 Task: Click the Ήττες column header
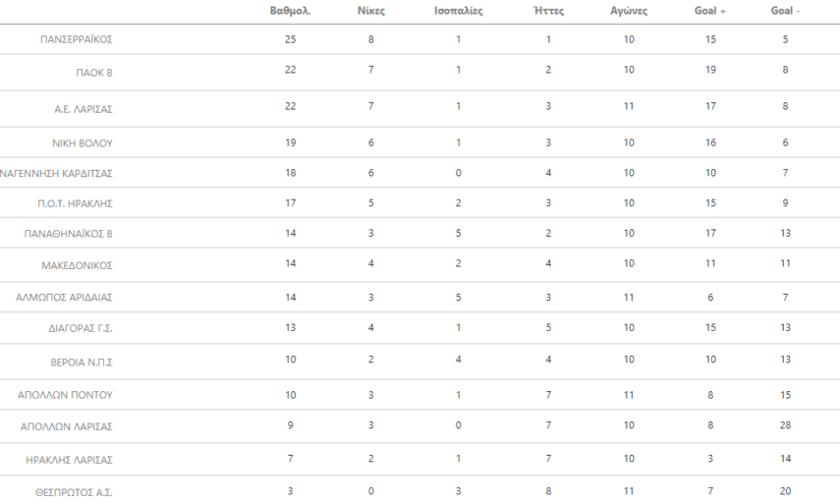click(547, 11)
